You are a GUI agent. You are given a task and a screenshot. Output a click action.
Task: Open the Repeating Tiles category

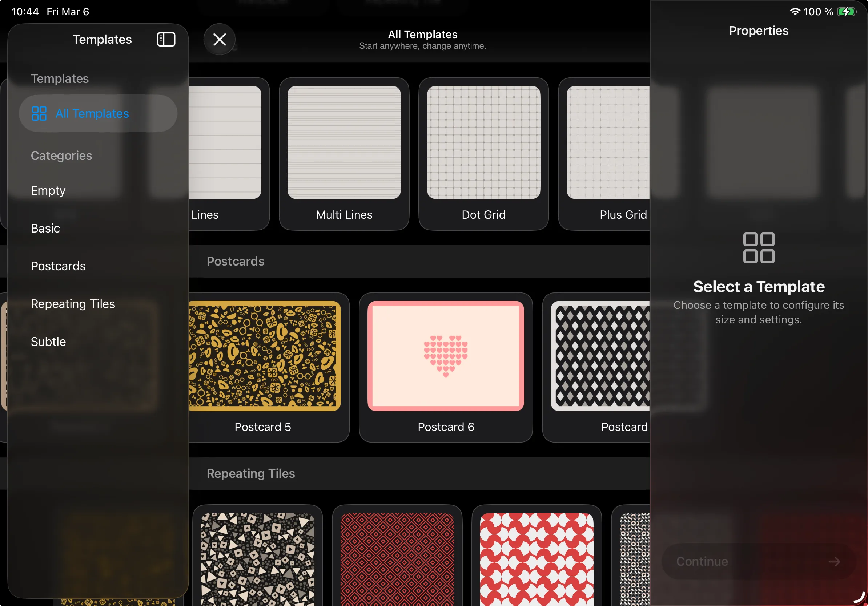click(x=73, y=303)
